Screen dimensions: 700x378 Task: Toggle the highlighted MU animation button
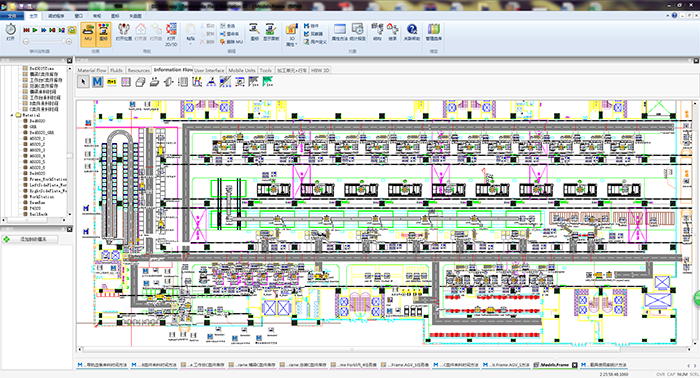click(88, 33)
